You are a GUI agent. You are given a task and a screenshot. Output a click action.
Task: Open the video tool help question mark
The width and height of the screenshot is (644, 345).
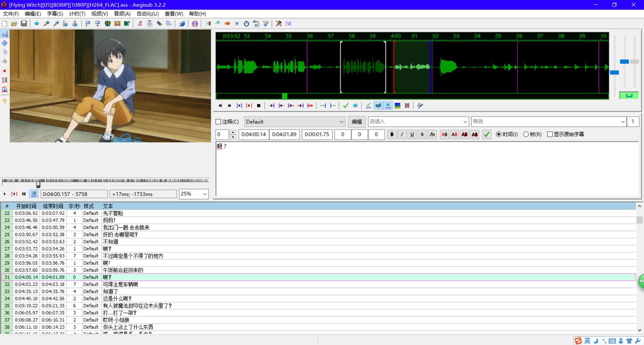pyautogui.click(x=5, y=101)
